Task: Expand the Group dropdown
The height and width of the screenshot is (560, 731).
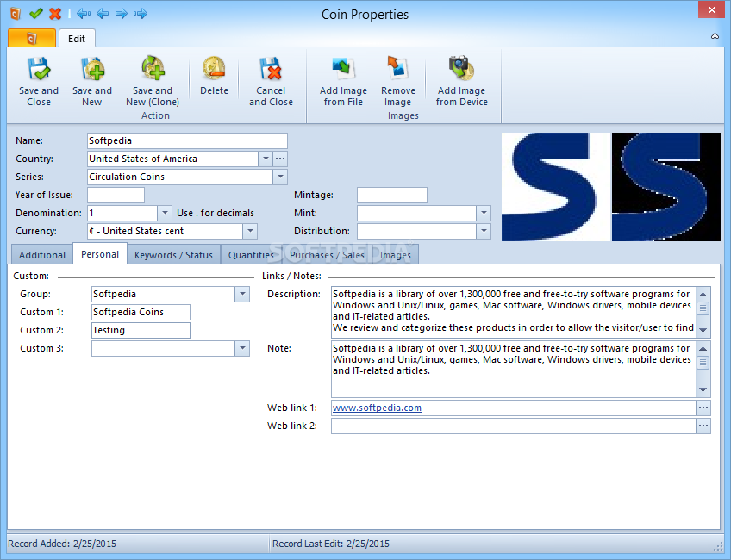Action: 242,294
